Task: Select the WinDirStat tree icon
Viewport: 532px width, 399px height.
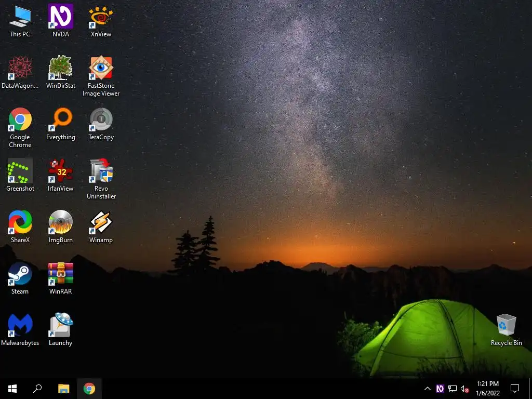Action: tap(60, 68)
